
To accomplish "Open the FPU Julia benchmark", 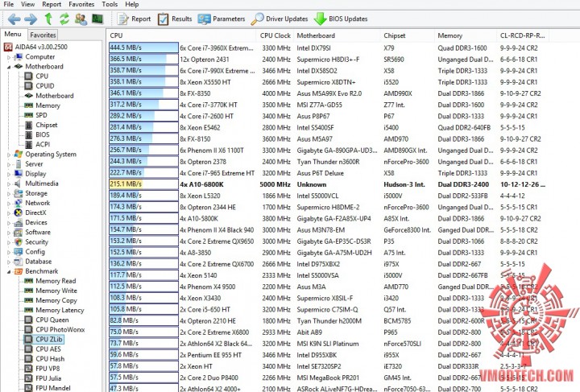I will click(48, 378).
